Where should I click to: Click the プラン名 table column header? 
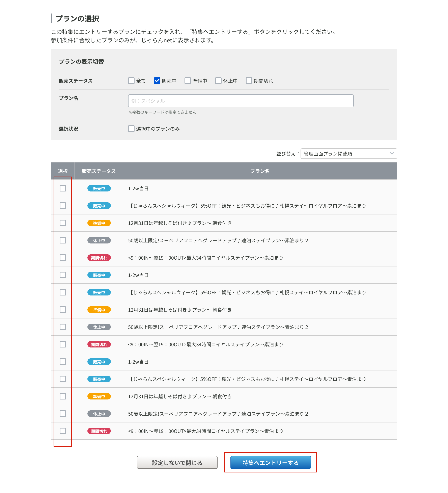(x=260, y=171)
